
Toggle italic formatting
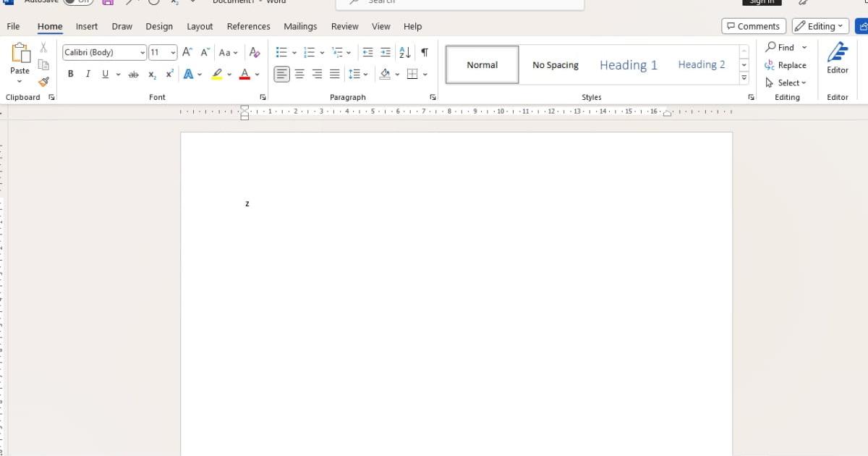88,74
